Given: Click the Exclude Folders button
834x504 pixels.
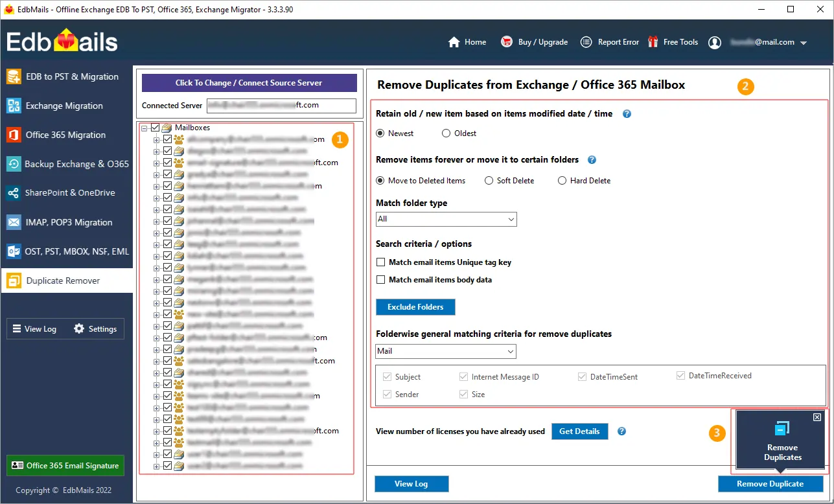Looking at the screenshot, I should coord(415,307).
